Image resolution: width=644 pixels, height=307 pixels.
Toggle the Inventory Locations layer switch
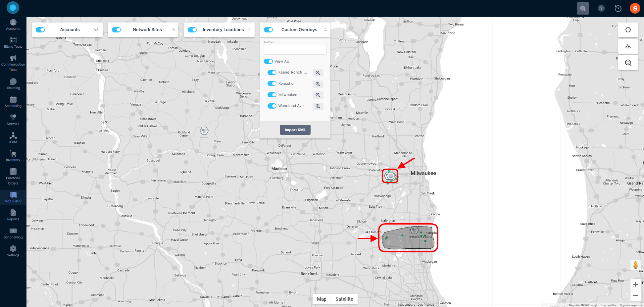click(x=192, y=30)
